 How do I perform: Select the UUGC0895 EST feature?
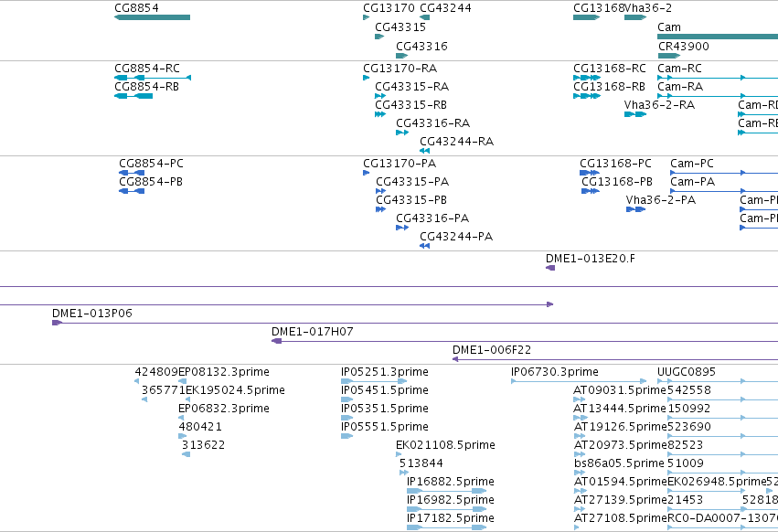[x=718, y=381]
